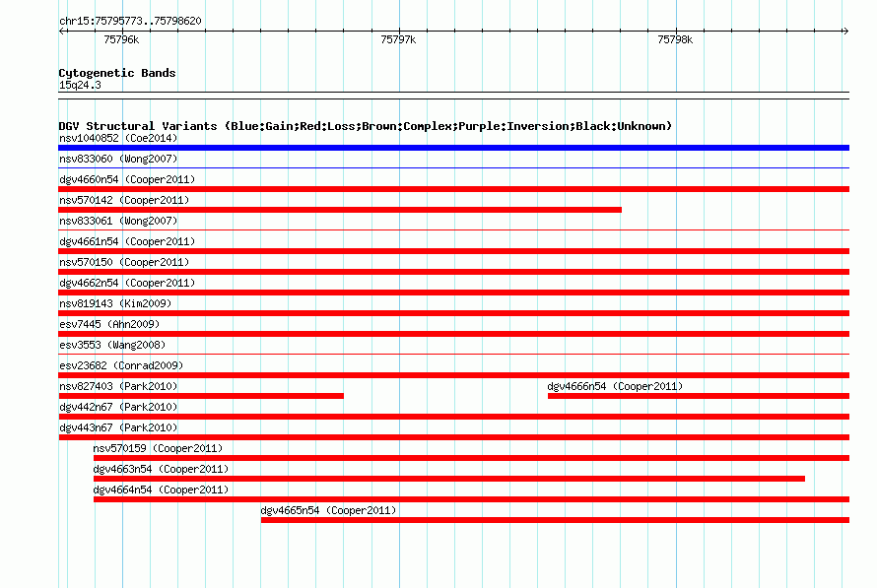Open the dgv4664n54 (Cooper2011) variant
The height and width of the screenshot is (588, 877).
161,490
